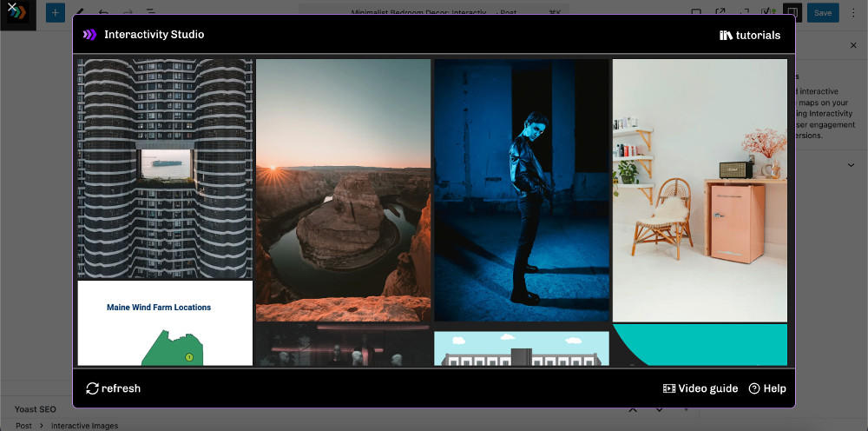Close the editor sidebar panel with its X
Image resolution: width=868 pixels, height=431 pixels.
click(853, 45)
